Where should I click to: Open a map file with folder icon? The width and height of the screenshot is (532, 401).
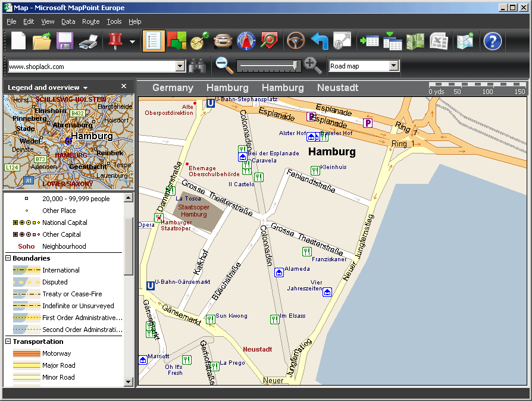point(42,41)
